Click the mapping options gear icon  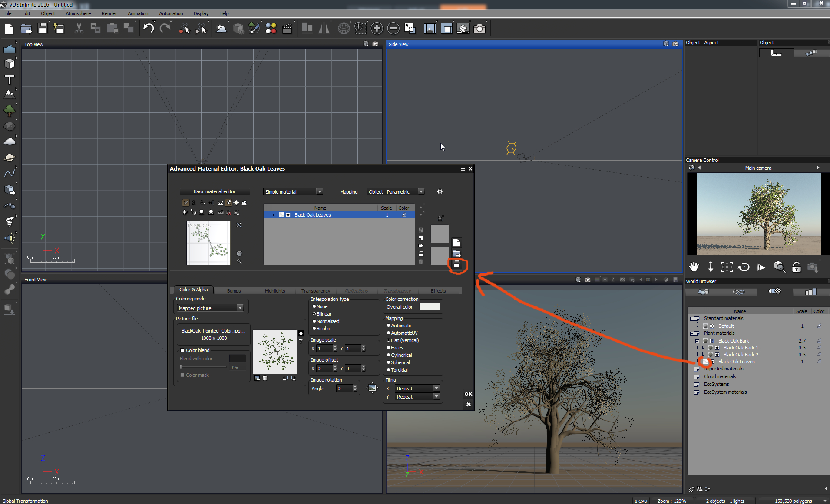tap(440, 191)
